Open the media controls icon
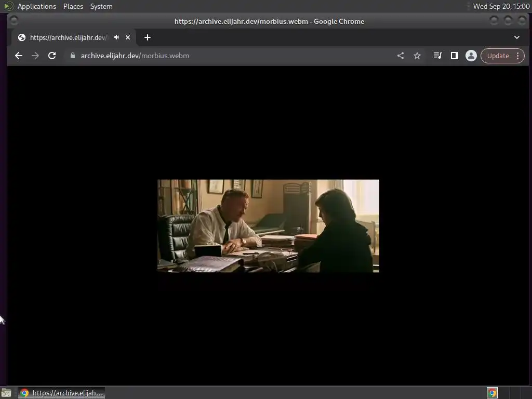Screen dimensions: 532x399 pos(437,56)
